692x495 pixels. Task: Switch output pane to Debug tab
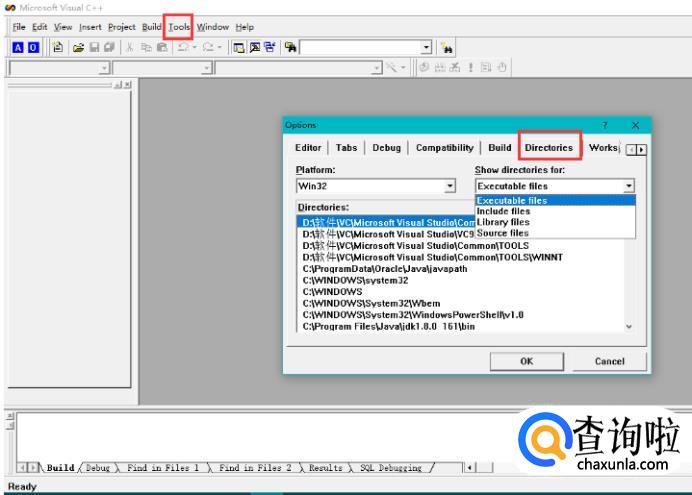98,468
